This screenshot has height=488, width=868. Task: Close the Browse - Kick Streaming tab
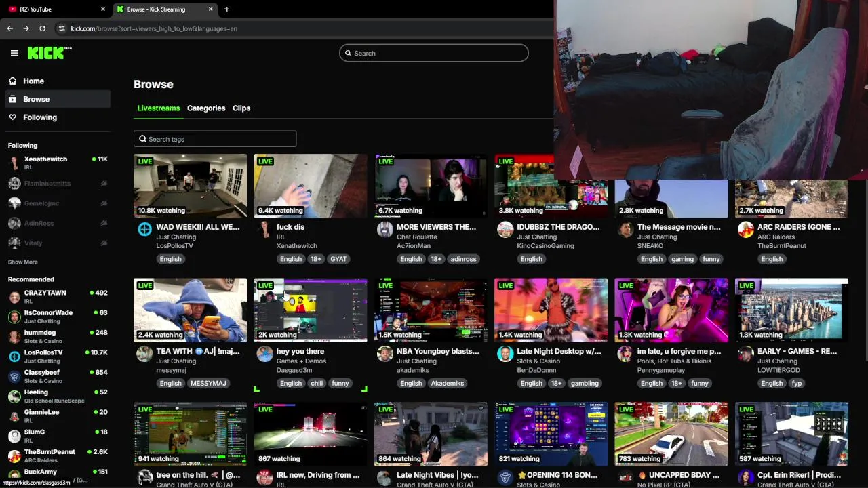click(x=210, y=9)
